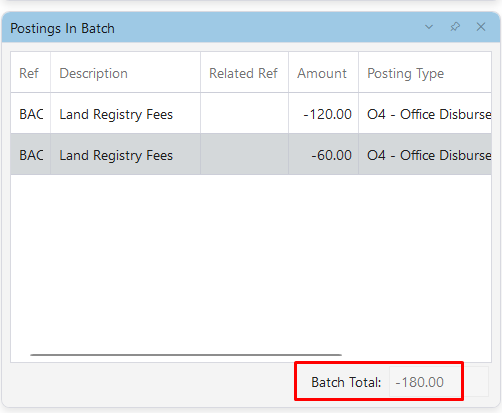The height and width of the screenshot is (413, 502).
Task: Click the BAC ref in first row
Action: click(31, 114)
